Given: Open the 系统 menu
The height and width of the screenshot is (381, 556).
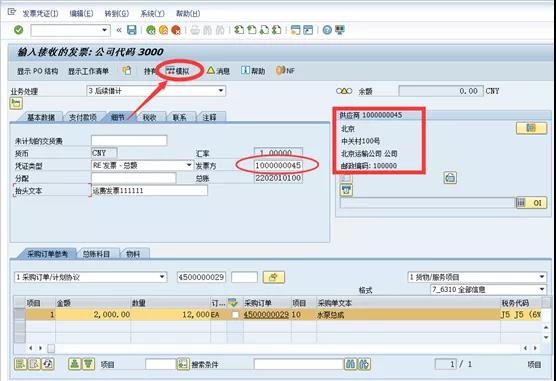Looking at the screenshot, I should [x=152, y=13].
